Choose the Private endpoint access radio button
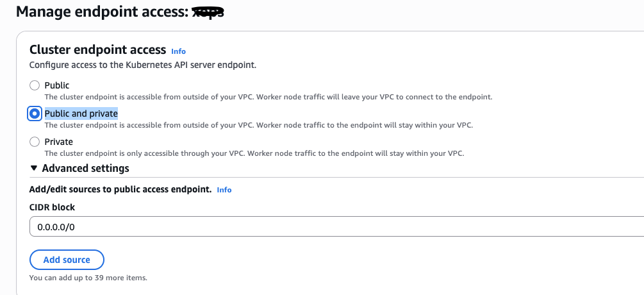This screenshot has height=295, width=644. [x=35, y=142]
